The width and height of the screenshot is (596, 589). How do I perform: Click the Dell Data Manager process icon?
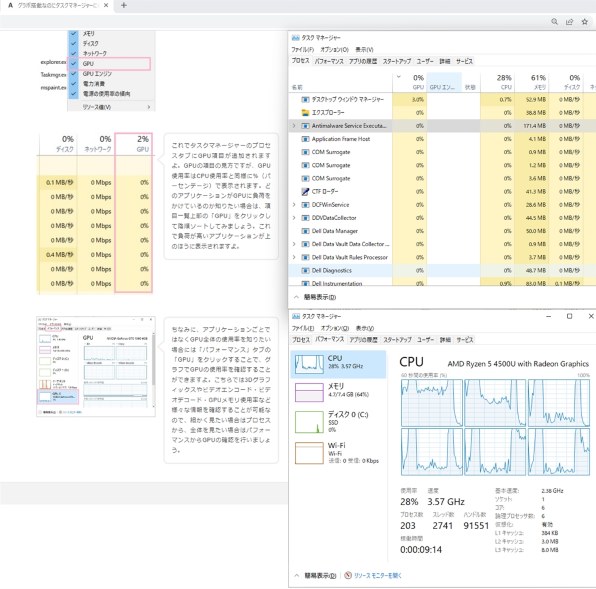[x=305, y=231]
